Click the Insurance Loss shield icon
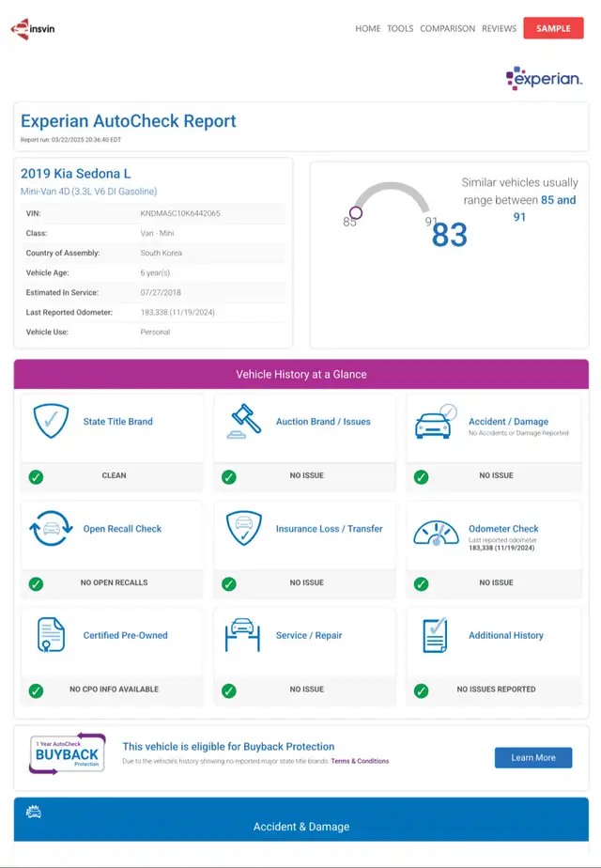The width and height of the screenshot is (601, 868). (244, 528)
